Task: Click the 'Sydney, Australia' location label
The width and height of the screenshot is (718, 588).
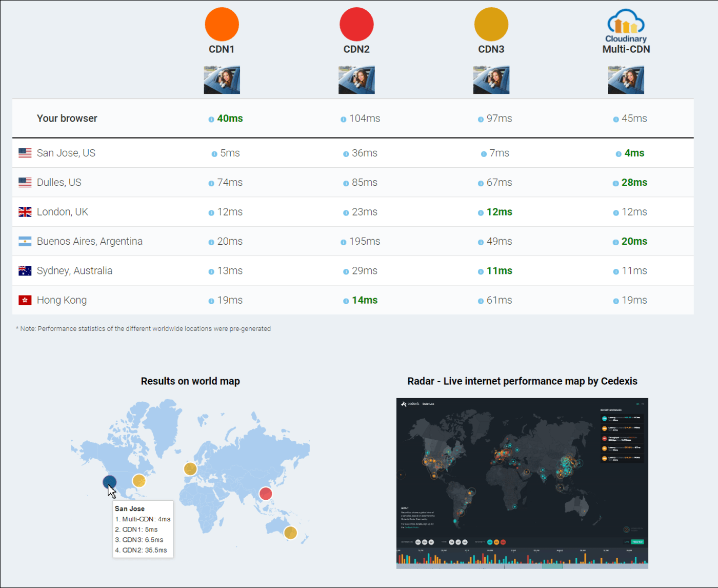Action: [74, 271]
